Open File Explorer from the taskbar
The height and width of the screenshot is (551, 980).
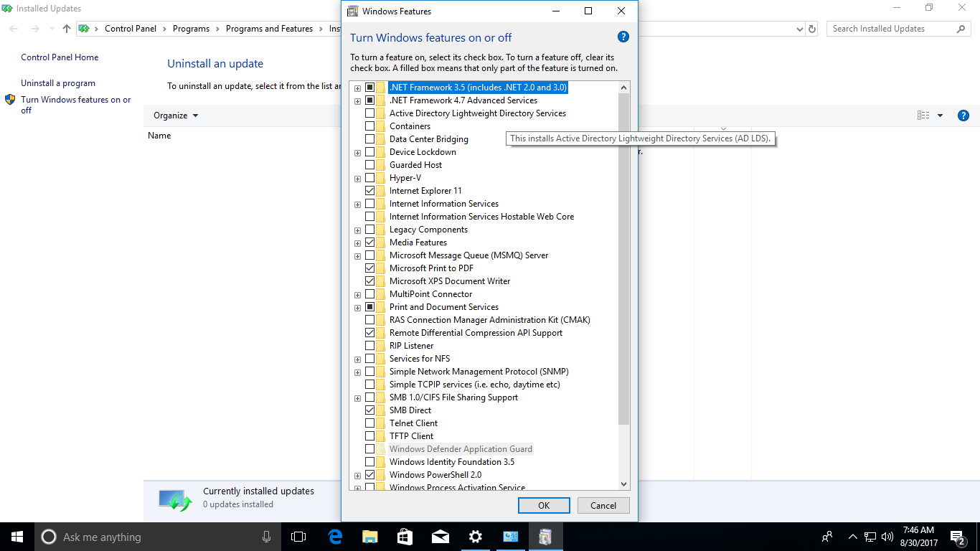click(x=370, y=537)
